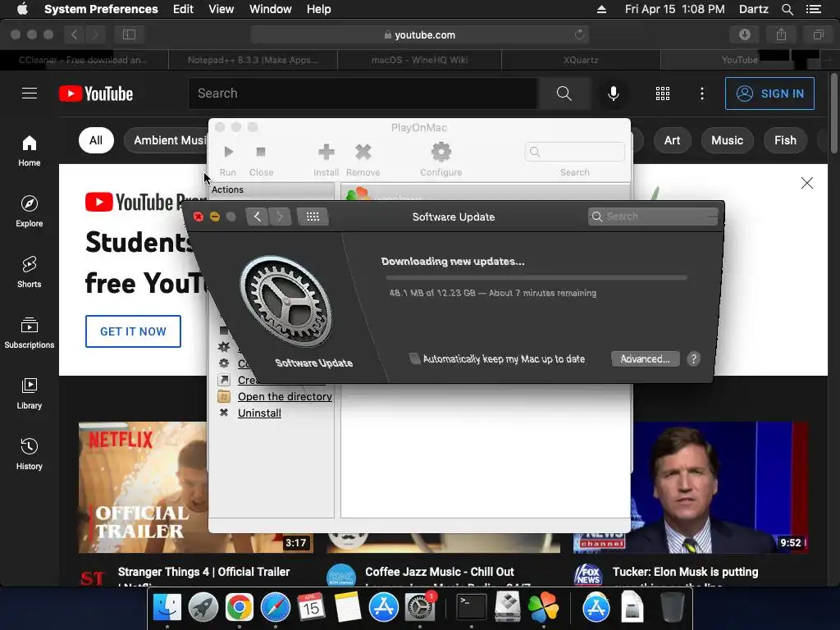Switch to the CCleaner Safari tab

[84, 60]
